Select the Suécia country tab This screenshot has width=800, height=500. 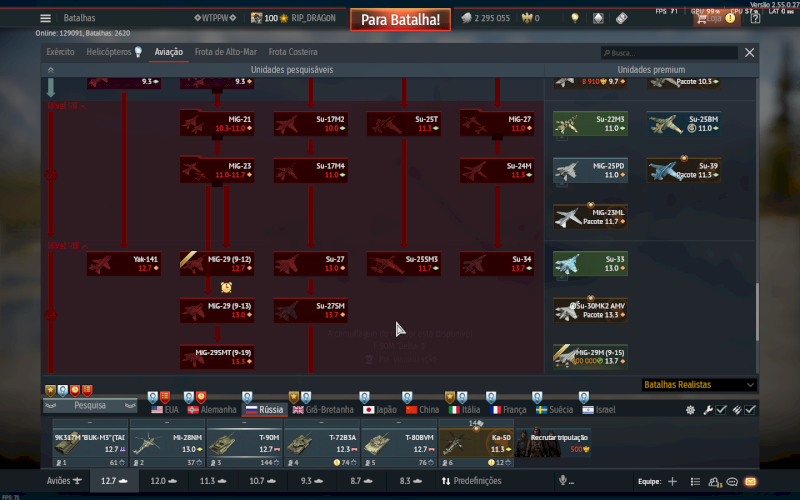point(555,410)
